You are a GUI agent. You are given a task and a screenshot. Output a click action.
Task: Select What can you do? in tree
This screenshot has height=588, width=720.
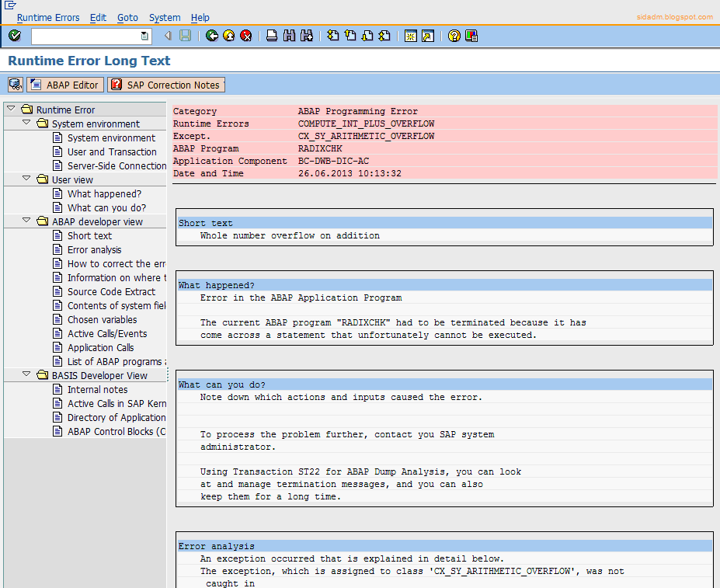click(106, 207)
